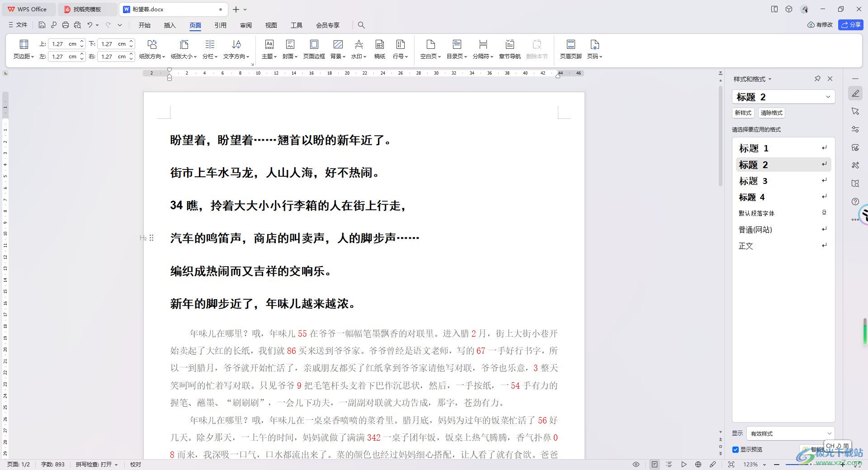Open 主题 theme tool
Viewport: 868px width, 470px height.
[269, 49]
